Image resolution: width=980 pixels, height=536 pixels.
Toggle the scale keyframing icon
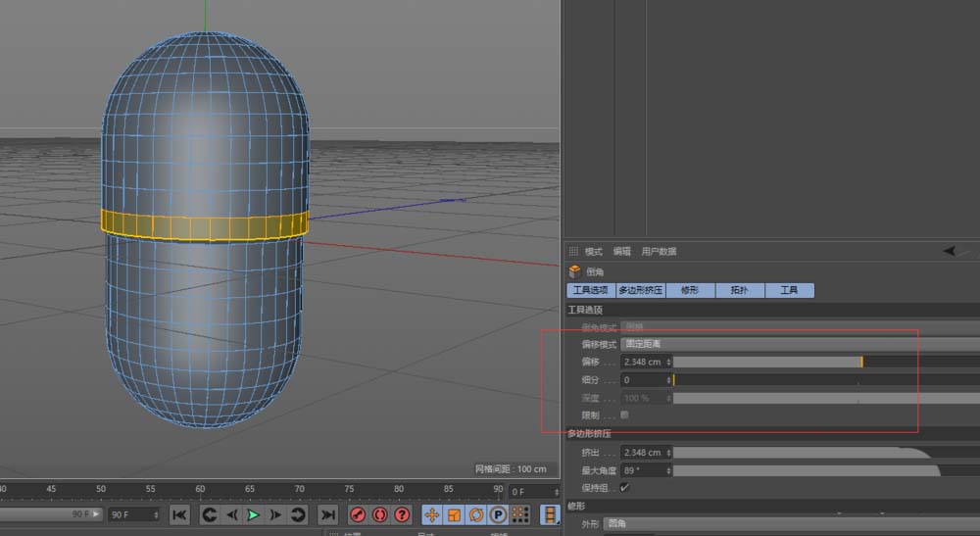coord(454,514)
